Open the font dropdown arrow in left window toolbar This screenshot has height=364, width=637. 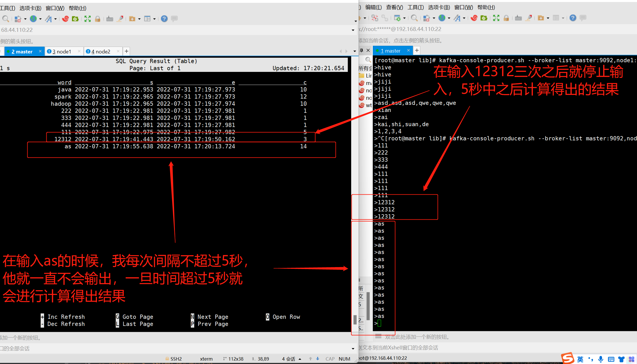[55, 19]
